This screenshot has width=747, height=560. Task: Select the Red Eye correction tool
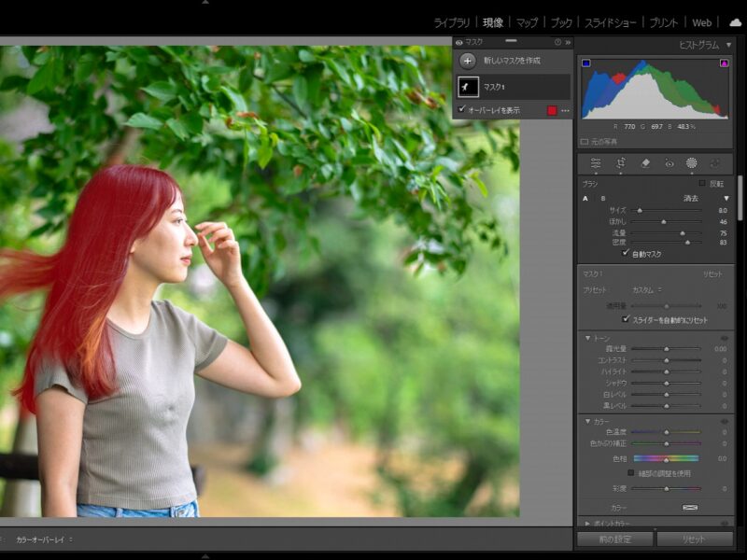pyautogui.click(x=669, y=163)
